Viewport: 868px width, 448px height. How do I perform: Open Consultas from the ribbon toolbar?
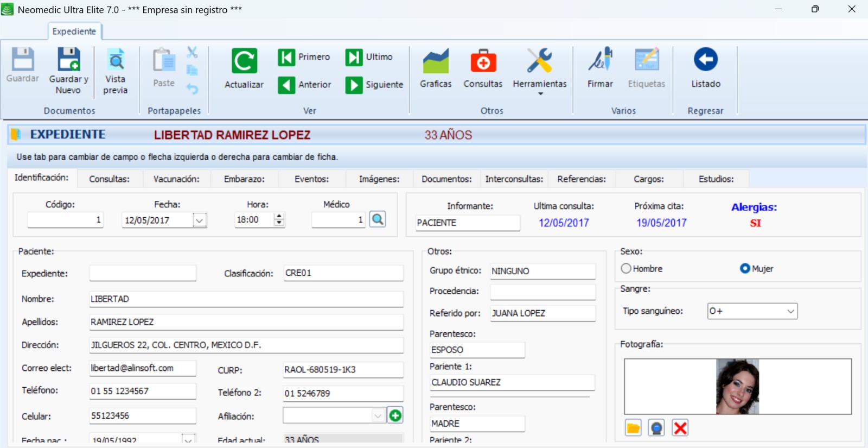482,61
